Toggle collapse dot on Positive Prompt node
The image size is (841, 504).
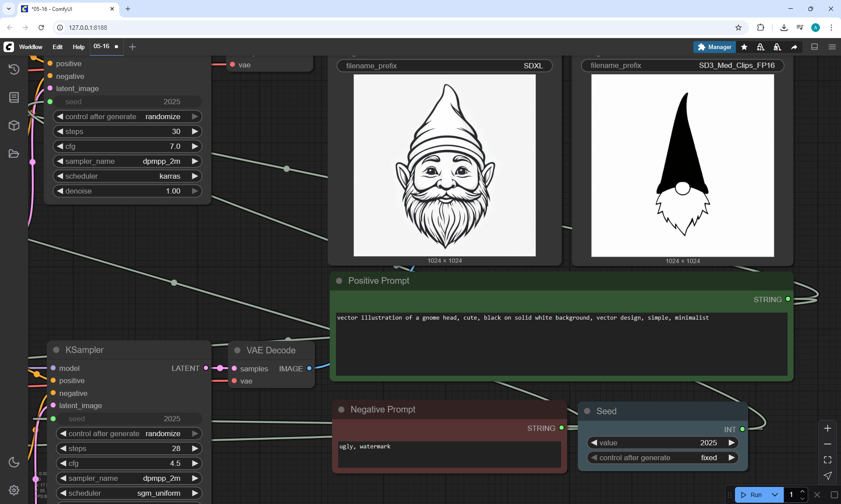click(x=339, y=281)
